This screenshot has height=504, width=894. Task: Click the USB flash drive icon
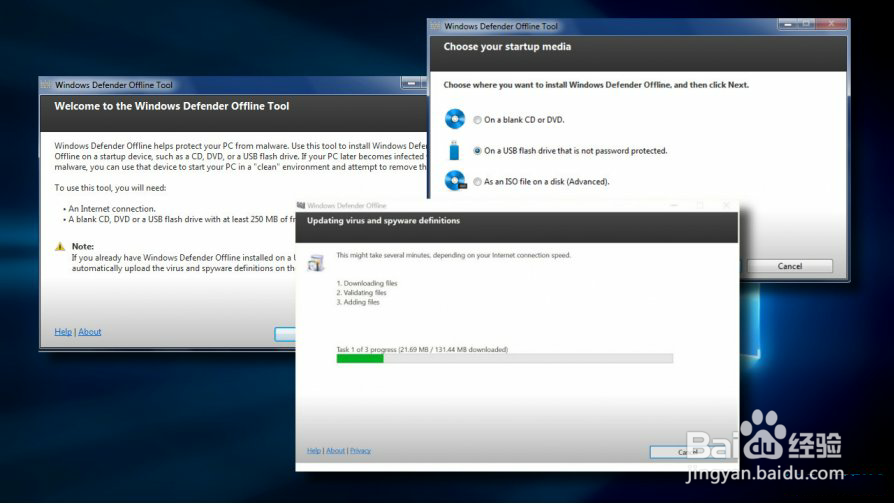point(454,150)
